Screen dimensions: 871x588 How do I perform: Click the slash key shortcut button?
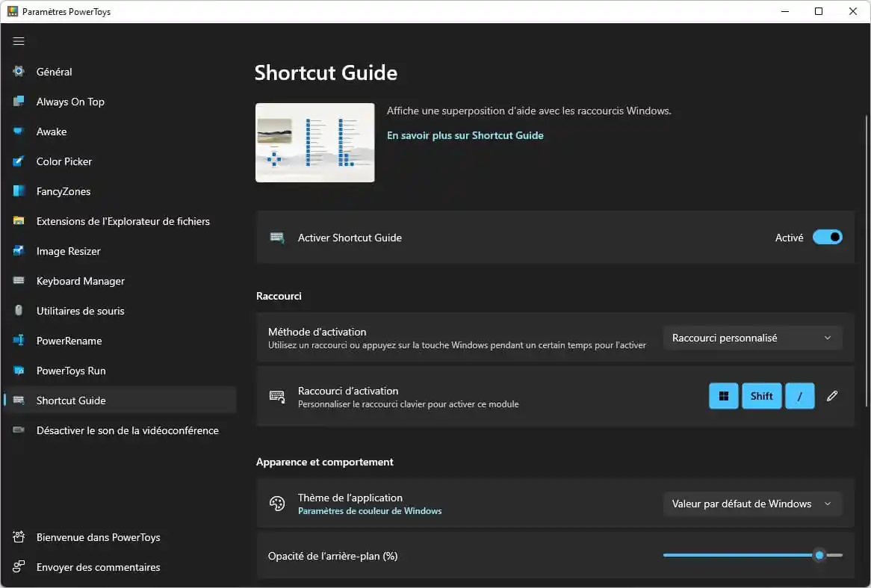click(799, 396)
